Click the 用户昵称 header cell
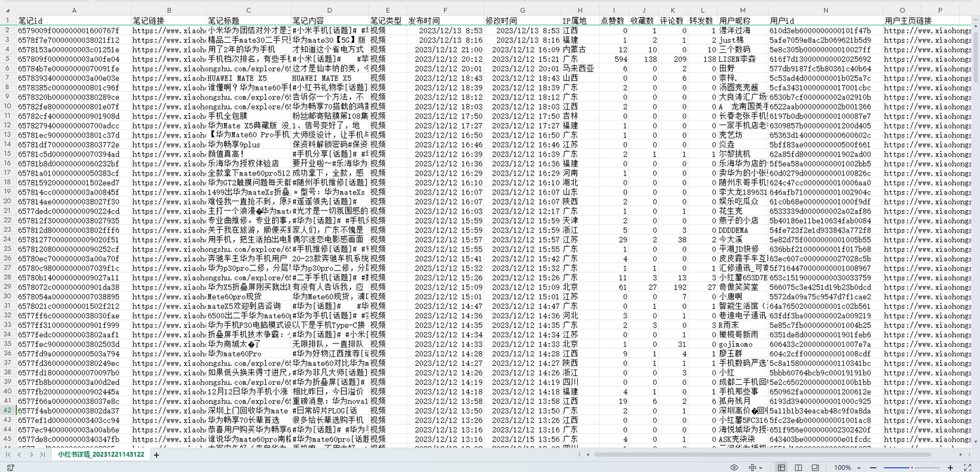Image resolution: width=980 pixels, height=472 pixels. pyautogui.click(x=742, y=21)
